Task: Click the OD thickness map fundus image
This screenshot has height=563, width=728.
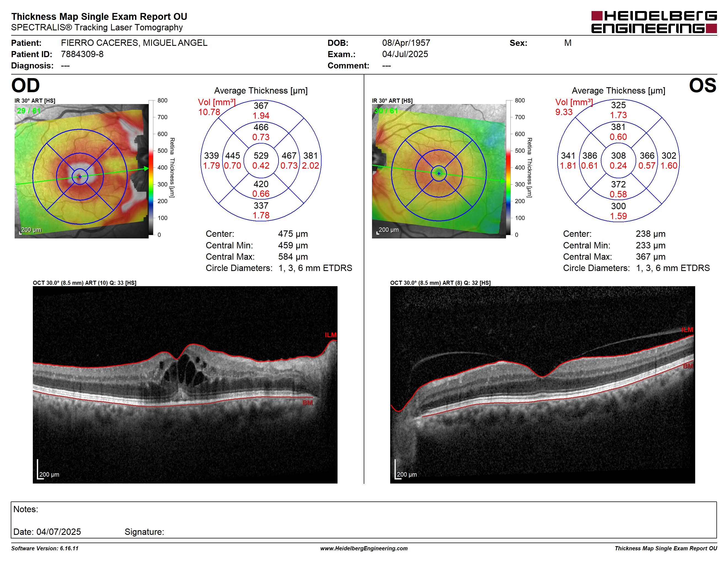Action: (81, 171)
